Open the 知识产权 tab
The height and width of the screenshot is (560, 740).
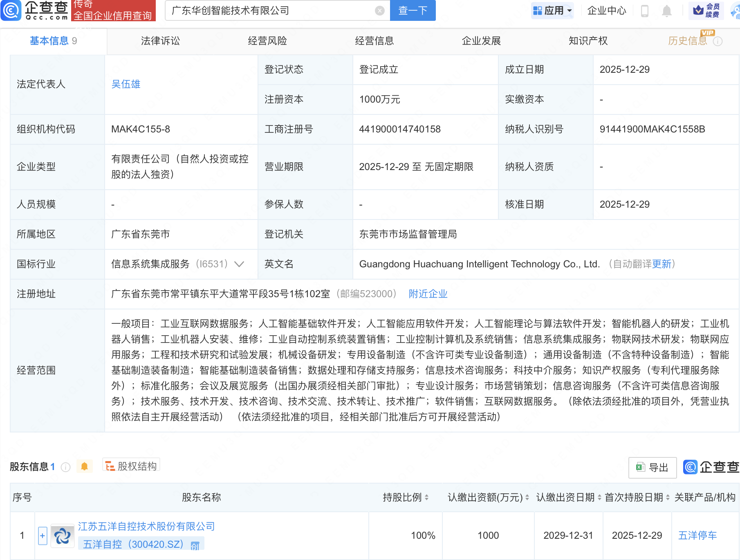[x=588, y=40]
